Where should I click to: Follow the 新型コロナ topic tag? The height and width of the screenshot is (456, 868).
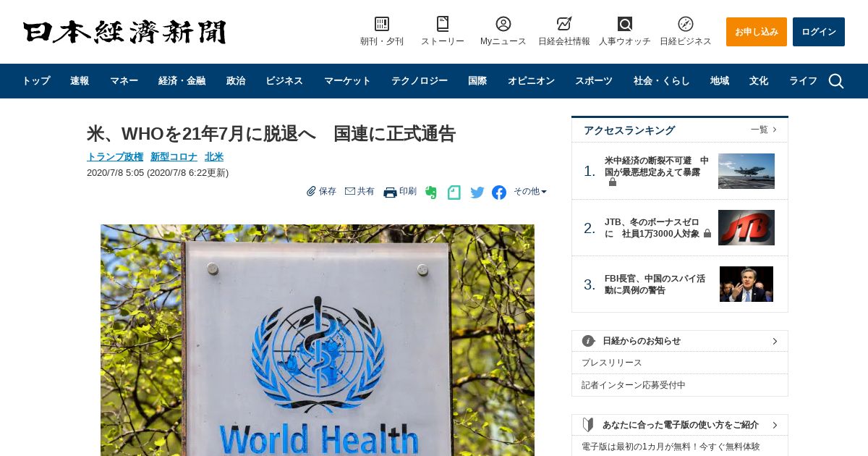click(174, 156)
